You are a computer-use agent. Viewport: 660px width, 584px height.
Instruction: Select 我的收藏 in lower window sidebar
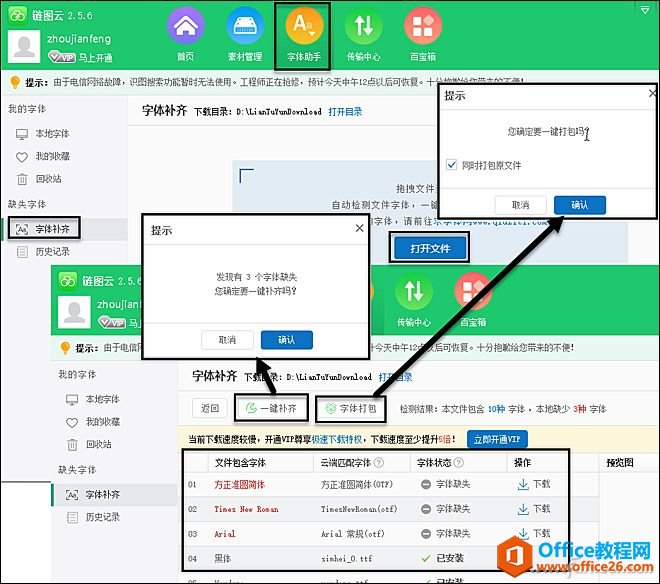[x=93, y=422]
